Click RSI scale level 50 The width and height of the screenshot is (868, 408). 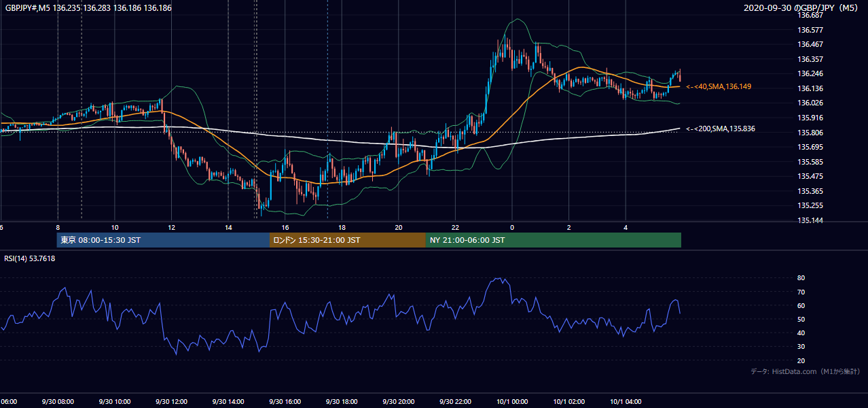point(801,319)
